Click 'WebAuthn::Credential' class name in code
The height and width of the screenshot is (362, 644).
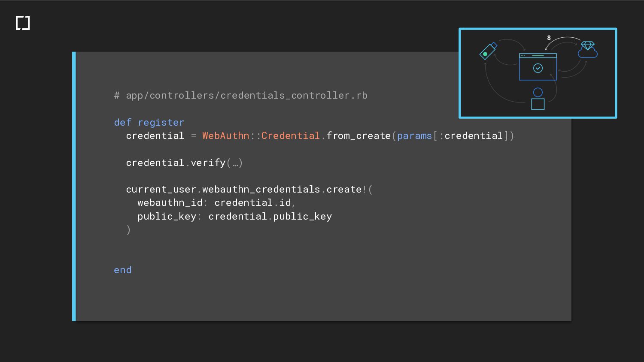pyautogui.click(x=261, y=136)
